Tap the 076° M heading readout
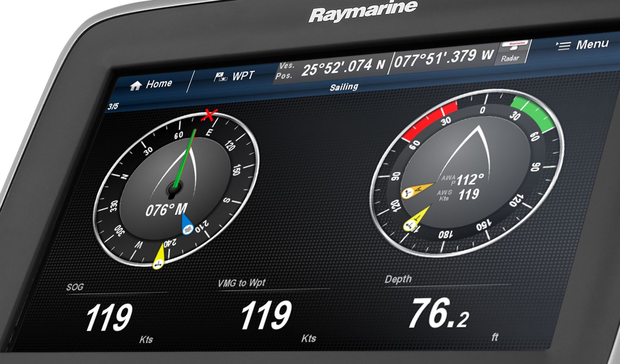This screenshot has height=364, width=620. point(166,210)
